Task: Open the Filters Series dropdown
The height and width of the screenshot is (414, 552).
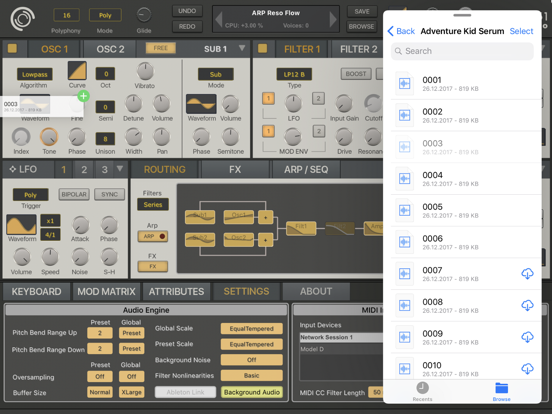Action: 152,205
